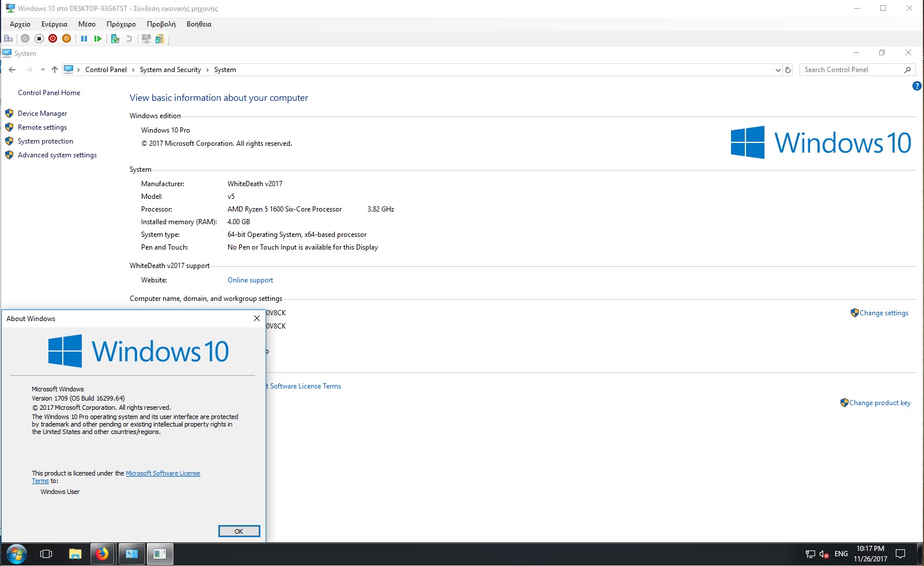Open Task View on the taskbar
Screen dimensions: 924x566
coord(46,554)
